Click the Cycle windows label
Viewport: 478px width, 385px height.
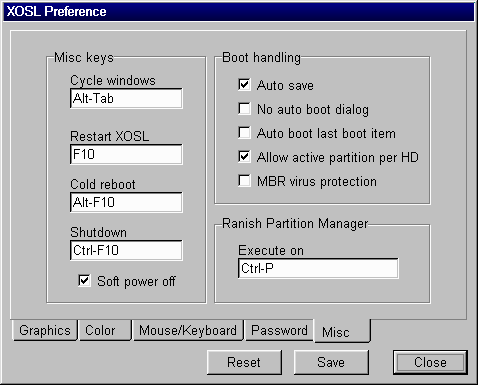pos(113,80)
